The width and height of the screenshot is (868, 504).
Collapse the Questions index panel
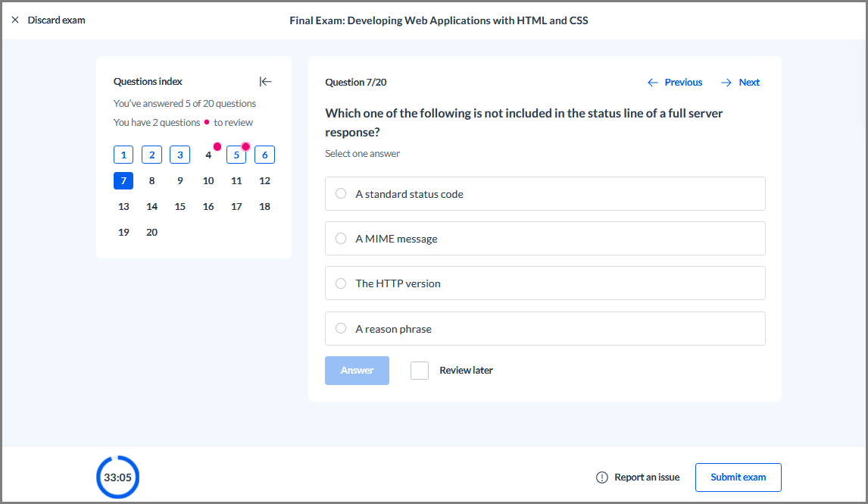265,82
